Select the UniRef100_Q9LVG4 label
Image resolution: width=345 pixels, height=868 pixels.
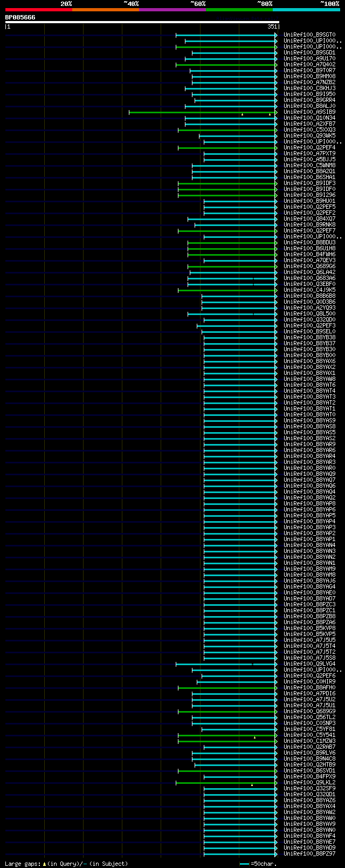(309, 664)
